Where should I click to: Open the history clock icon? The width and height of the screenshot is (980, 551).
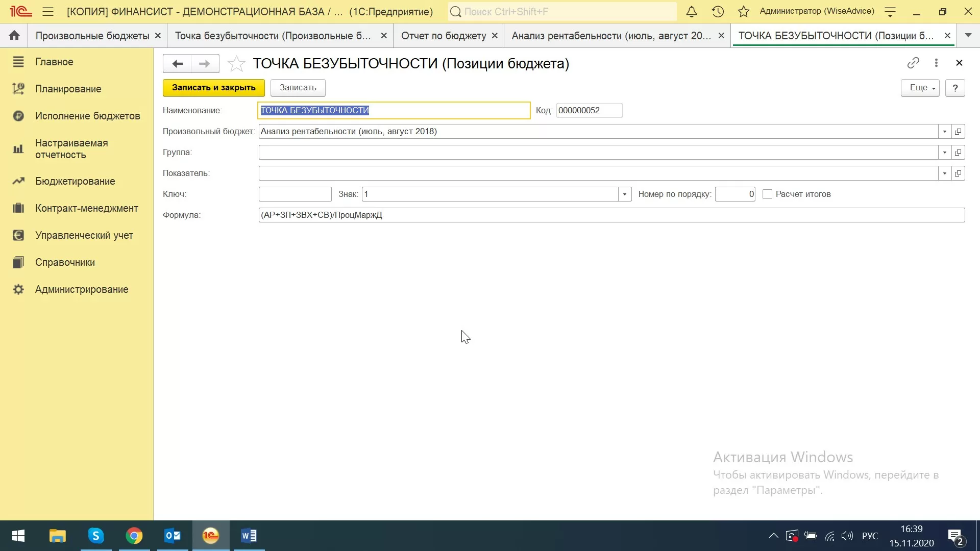click(718, 11)
